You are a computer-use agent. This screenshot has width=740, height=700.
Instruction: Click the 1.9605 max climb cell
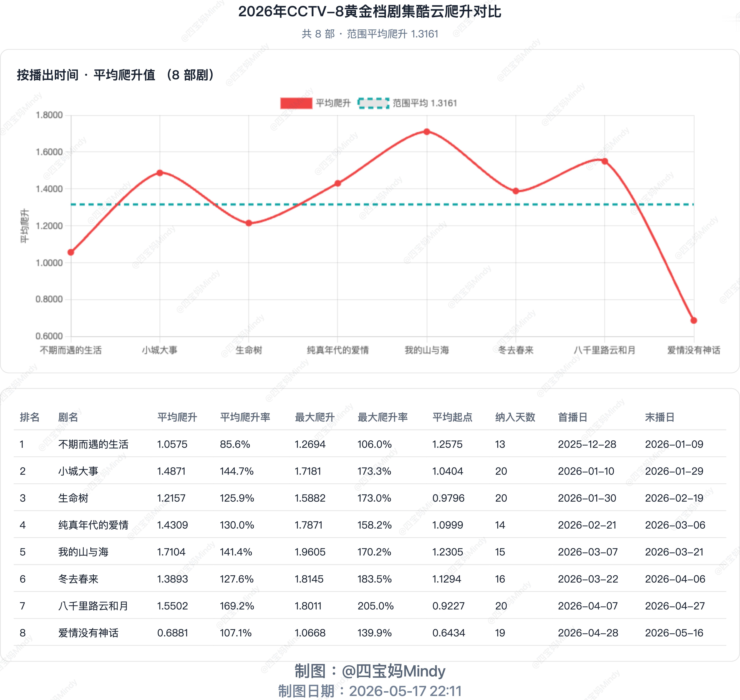pyautogui.click(x=310, y=552)
